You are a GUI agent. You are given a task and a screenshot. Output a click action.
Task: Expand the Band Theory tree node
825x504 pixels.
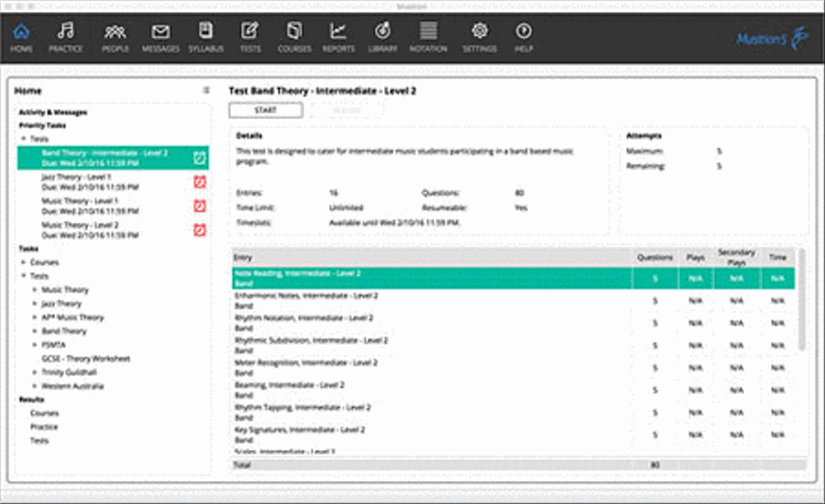[x=35, y=331]
